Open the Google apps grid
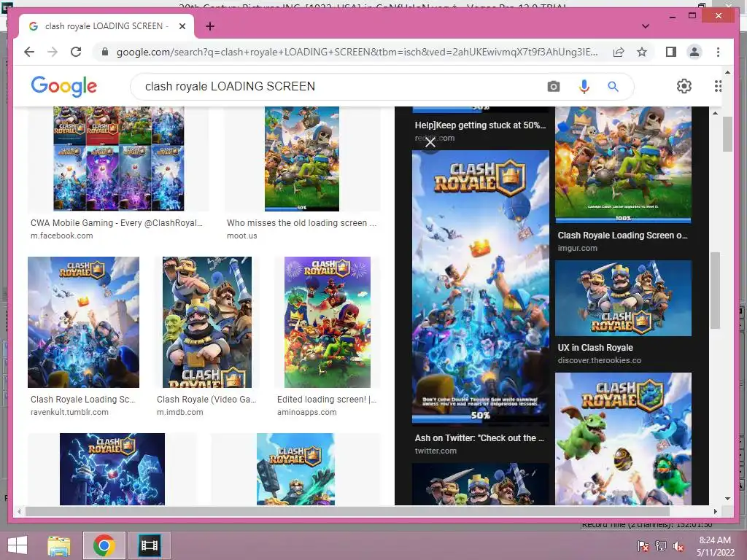This screenshot has height=560, width=747. click(718, 86)
